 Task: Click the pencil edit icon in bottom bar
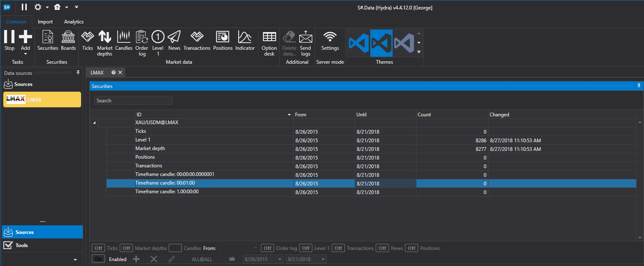click(x=172, y=259)
